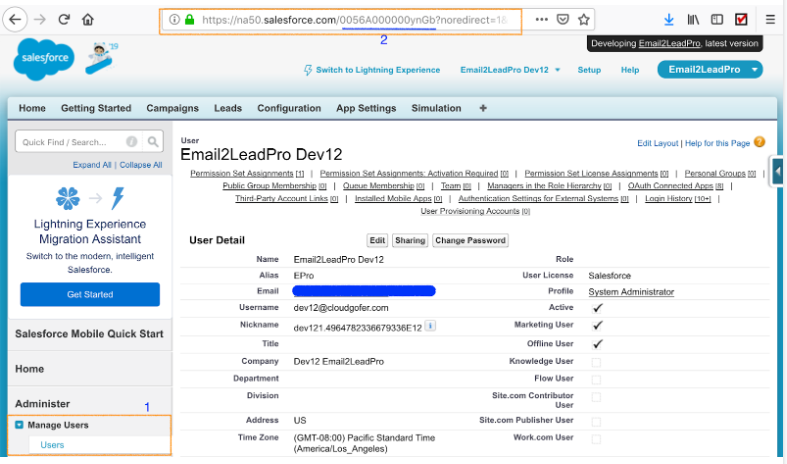Toggle the Work.com User checkbox

(x=596, y=439)
